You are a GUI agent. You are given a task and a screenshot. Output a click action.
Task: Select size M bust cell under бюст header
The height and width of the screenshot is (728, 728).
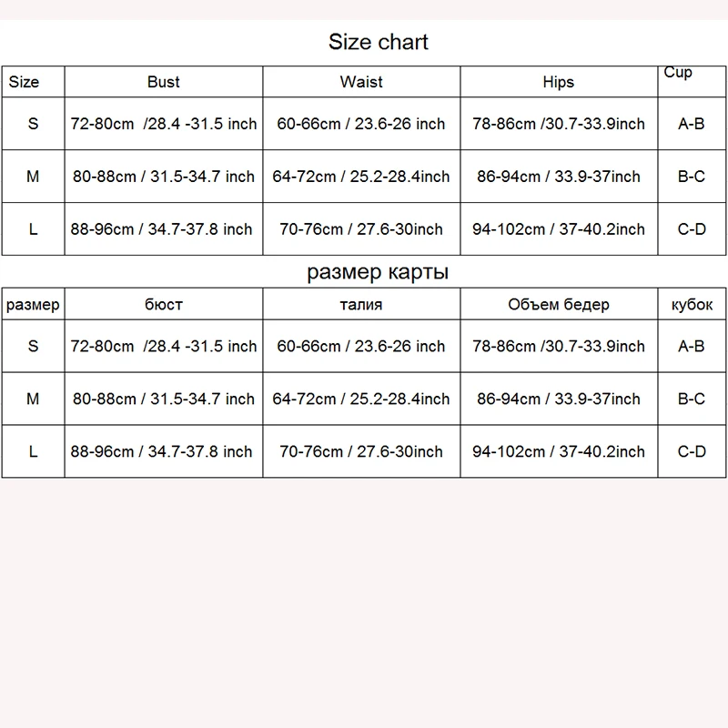[164, 399]
